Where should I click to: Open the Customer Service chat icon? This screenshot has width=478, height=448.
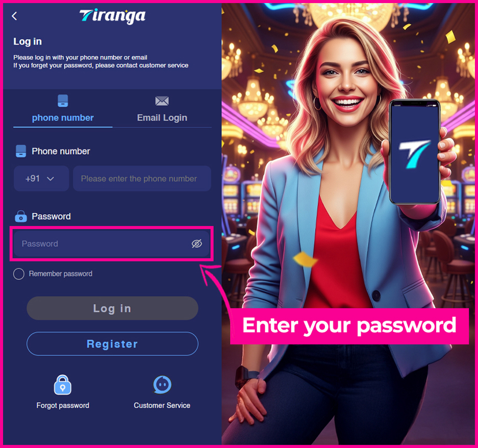[x=162, y=385]
